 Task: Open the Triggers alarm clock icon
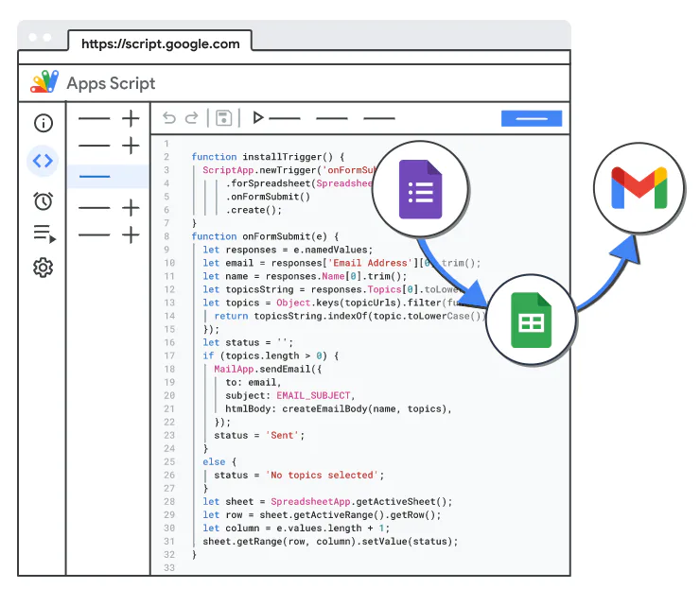[44, 200]
